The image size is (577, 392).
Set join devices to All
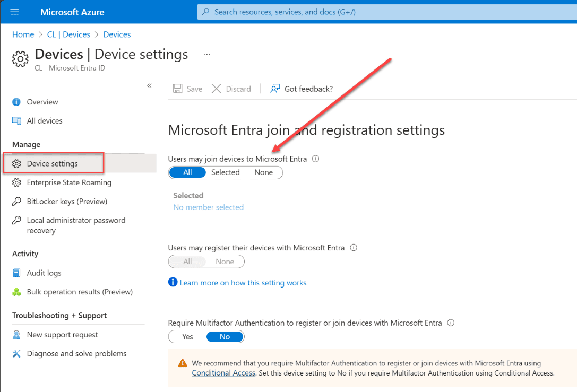187,172
